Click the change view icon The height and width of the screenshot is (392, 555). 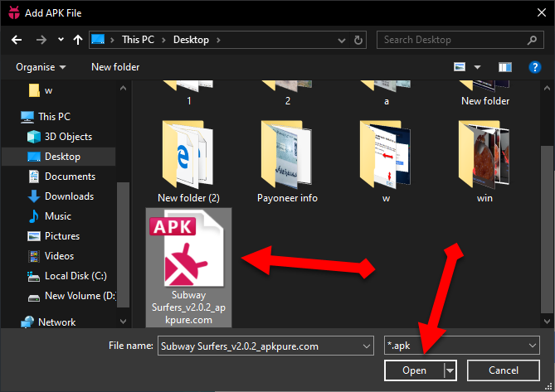(460, 67)
